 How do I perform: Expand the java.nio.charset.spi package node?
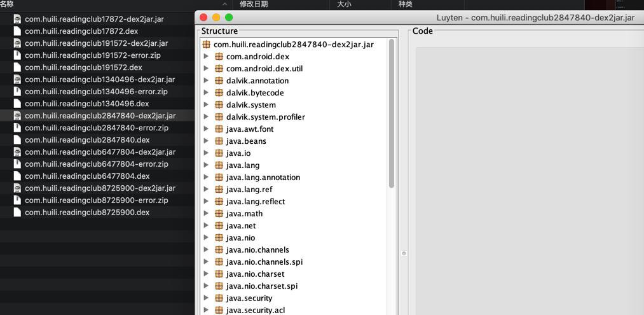(x=206, y=286)
